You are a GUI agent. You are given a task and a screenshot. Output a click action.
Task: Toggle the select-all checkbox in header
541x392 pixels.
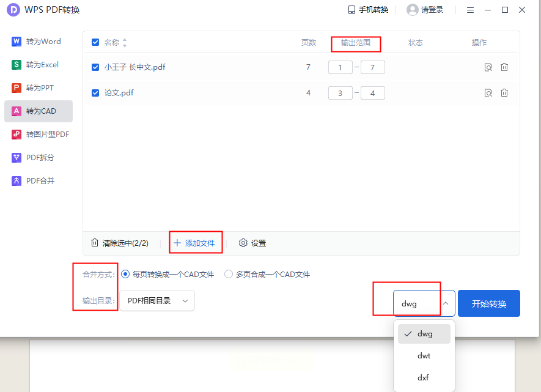point(95,42)
